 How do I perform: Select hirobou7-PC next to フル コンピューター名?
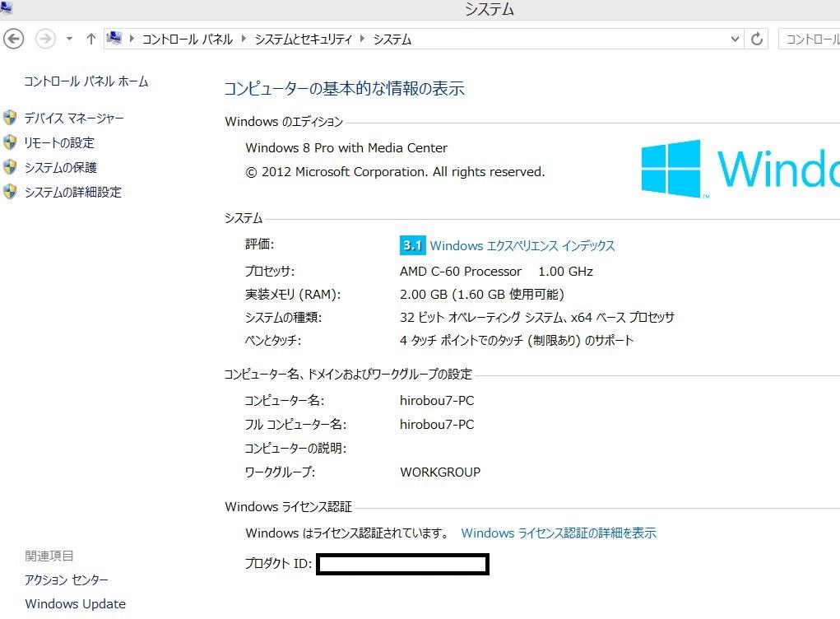point(437,425)
